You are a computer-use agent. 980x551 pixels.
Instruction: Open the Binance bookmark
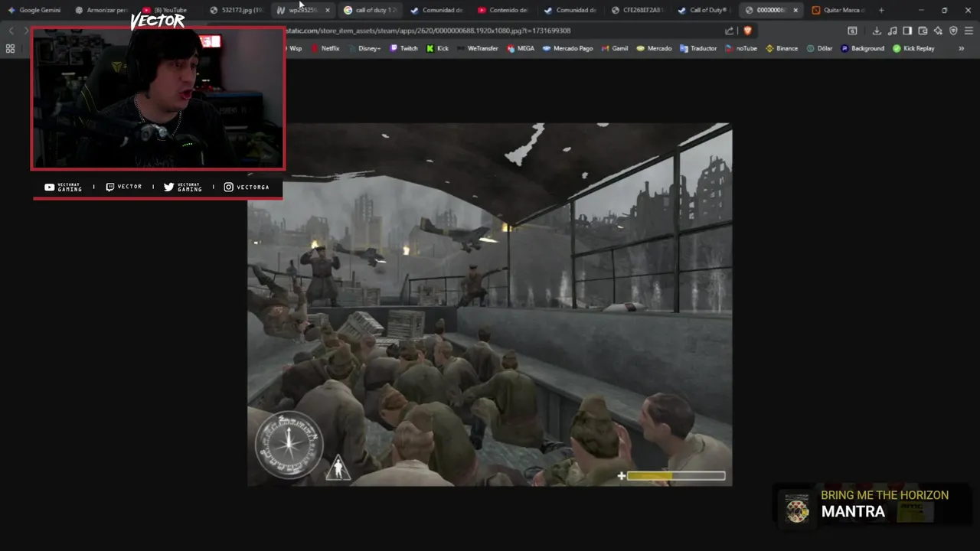tap(782, 48)
